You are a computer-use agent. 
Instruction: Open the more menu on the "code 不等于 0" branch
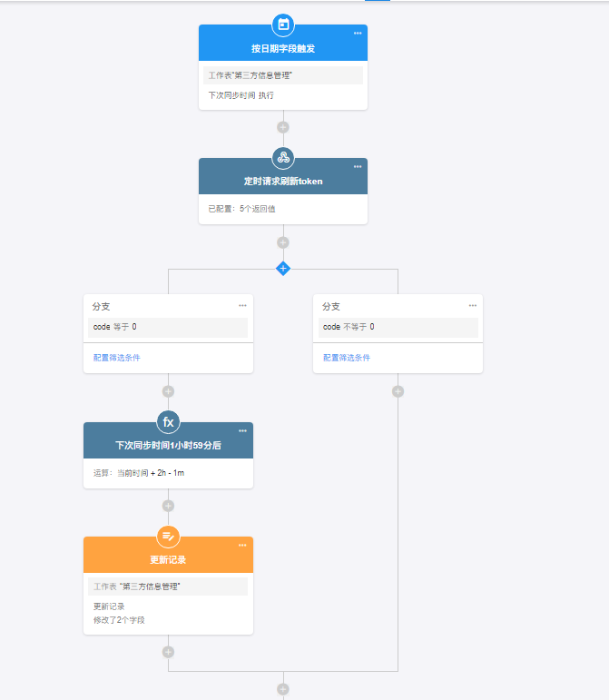pyautogui.click(x=473, y=306)
